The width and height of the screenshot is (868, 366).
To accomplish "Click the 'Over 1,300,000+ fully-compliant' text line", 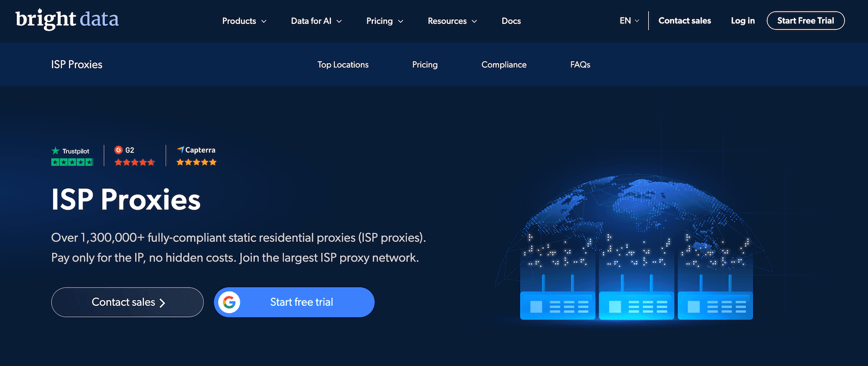I will pyautogui.click(x=239, y=237).
